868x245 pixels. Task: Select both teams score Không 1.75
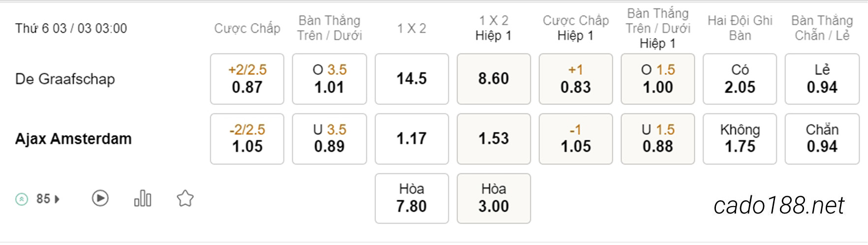740,139
